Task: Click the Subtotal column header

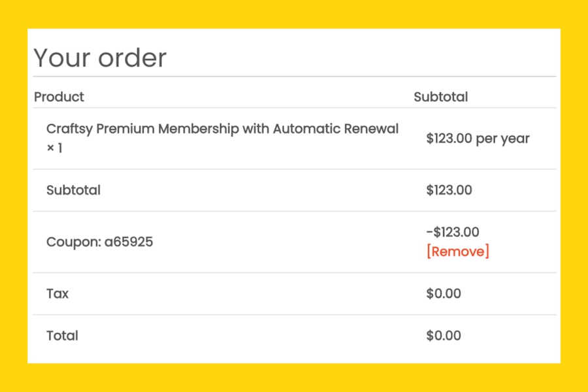Action: [440, 97]
